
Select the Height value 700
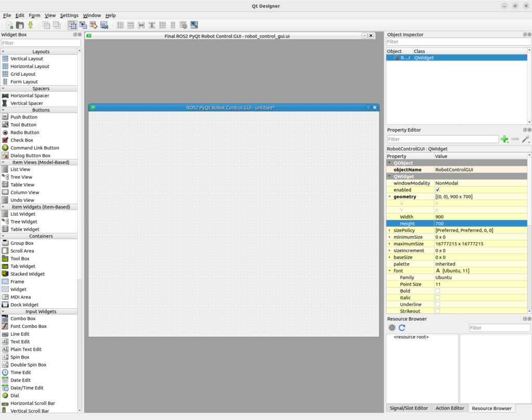click(x=481, y=224)
